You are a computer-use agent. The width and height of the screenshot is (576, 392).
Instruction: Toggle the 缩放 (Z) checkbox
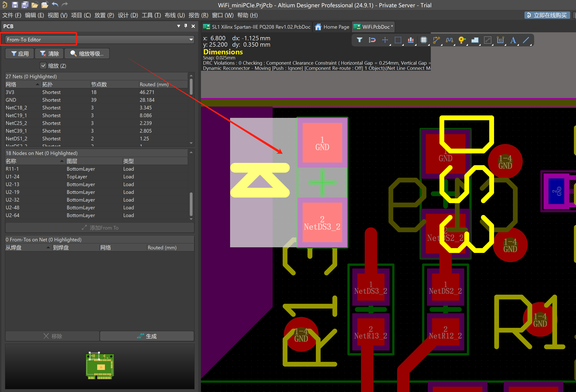[43, 66]
